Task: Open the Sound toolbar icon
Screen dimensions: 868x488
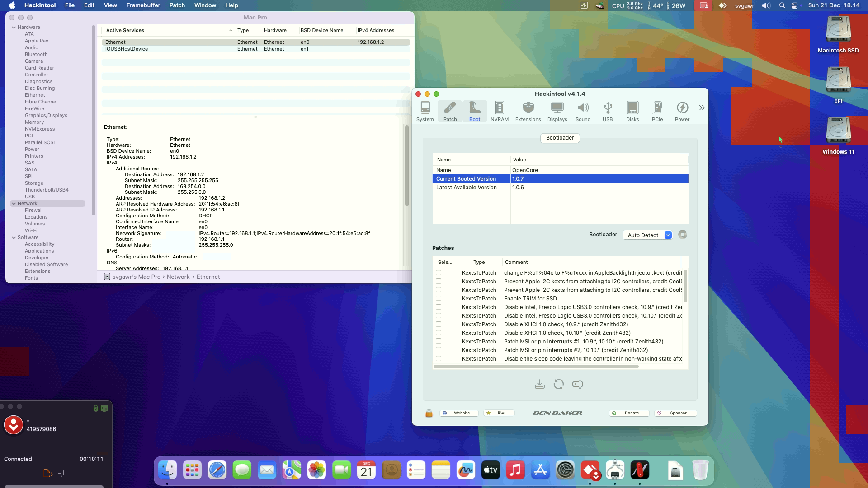Action: tap(583, 111)
